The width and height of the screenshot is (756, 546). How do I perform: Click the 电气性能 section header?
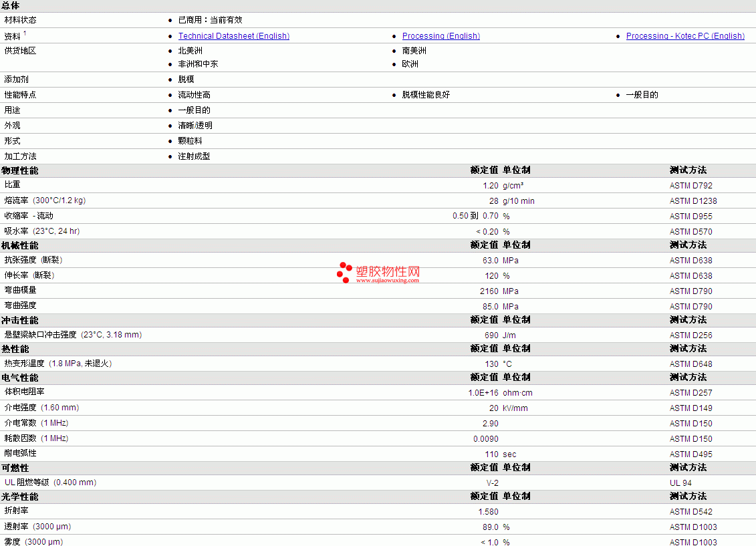tap(20, 378)
